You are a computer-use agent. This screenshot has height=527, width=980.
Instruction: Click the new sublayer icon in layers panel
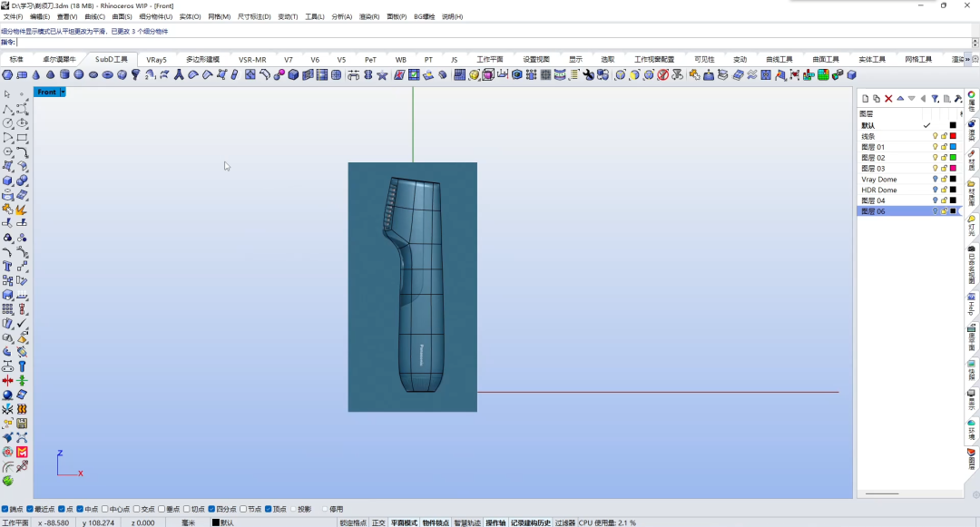point(877,99)
